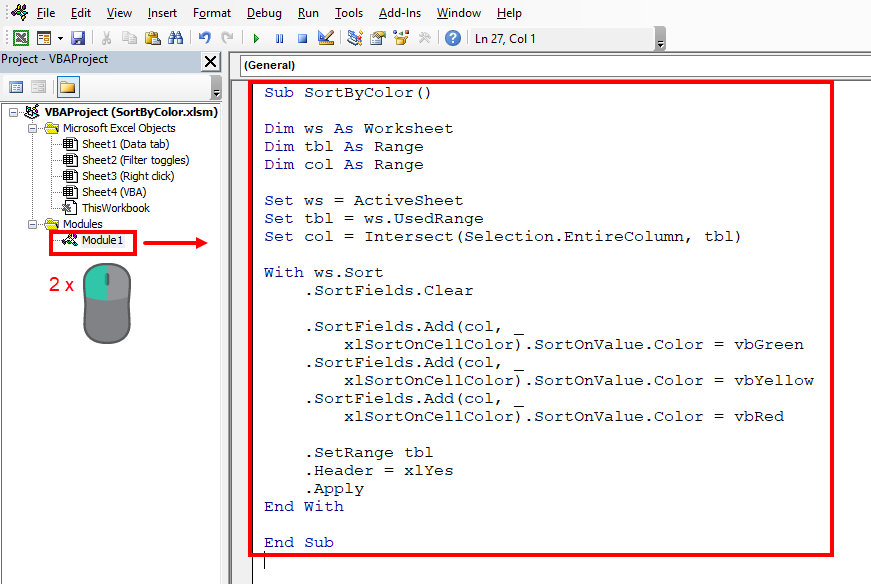Select Sheet3 (Right click) in tree
This screenshot has height=584, width=871.
pyautogui.click(x=128, y=176)
